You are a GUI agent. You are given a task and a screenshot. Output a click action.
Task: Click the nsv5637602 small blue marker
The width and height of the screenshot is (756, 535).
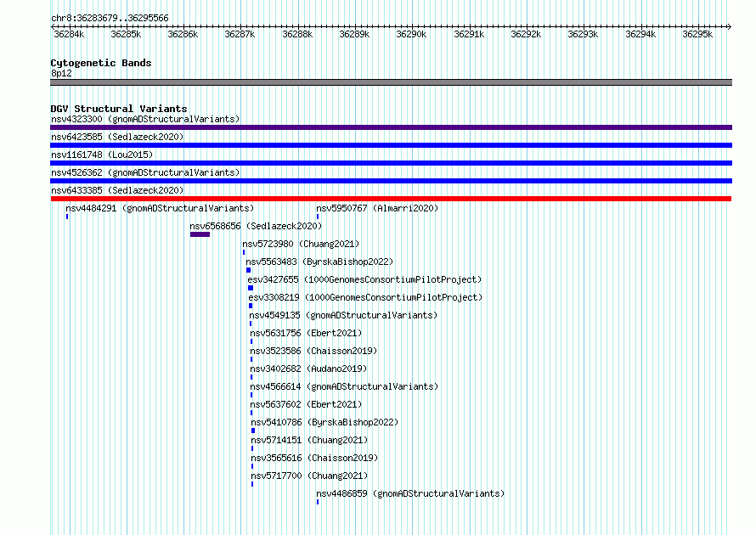coord(251,413)
